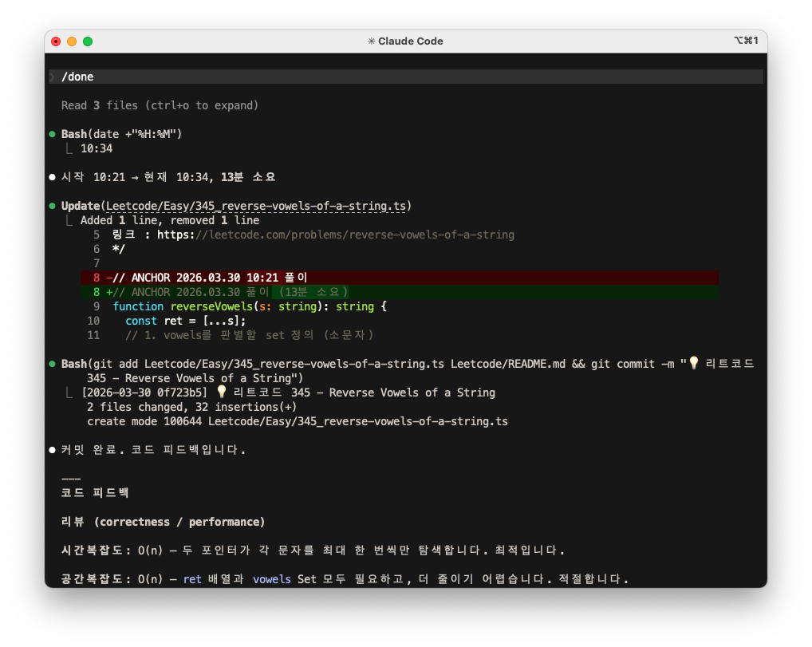The width and height of the screenshot is (812, 647).
Task: Click light bulb emoji in commit output line
Action: tap(222, 393)
